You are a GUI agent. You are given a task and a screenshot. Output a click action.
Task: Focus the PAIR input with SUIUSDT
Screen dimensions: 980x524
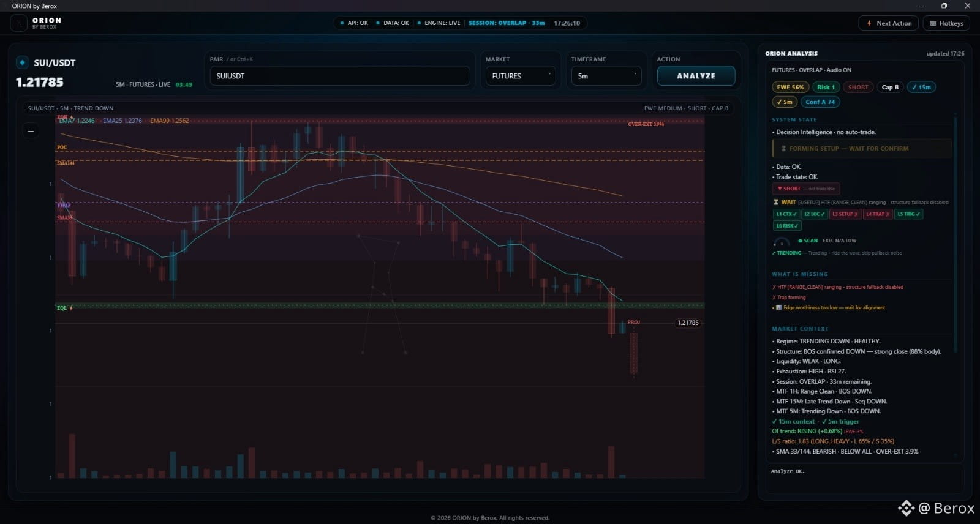tap(340, 76)
